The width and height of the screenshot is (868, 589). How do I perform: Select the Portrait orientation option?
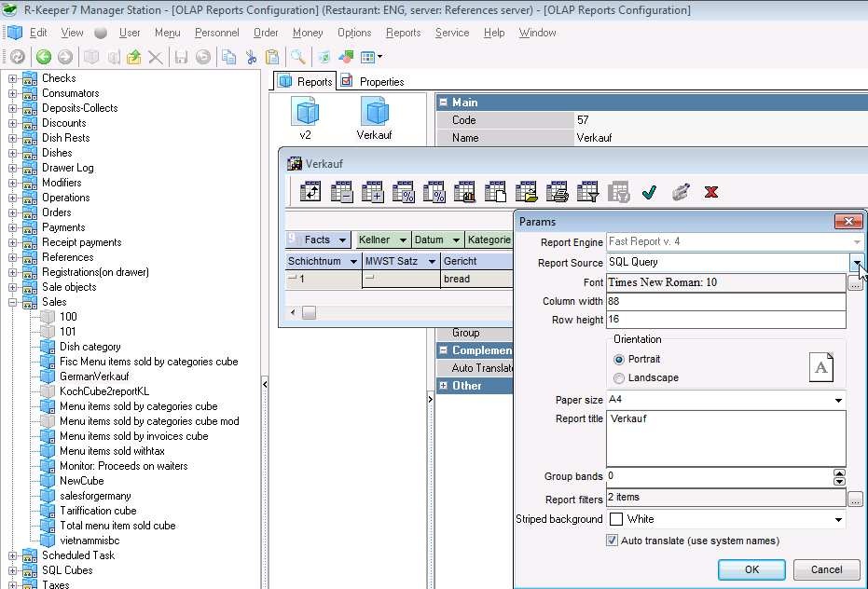click(x=619, y=359)
